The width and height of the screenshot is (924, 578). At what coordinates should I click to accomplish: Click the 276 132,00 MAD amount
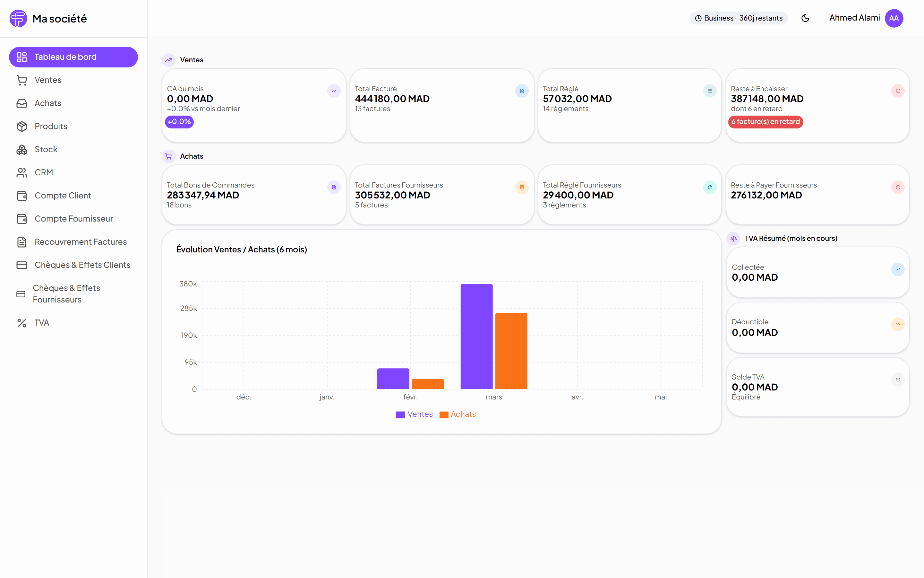click(x=766, y=195)
